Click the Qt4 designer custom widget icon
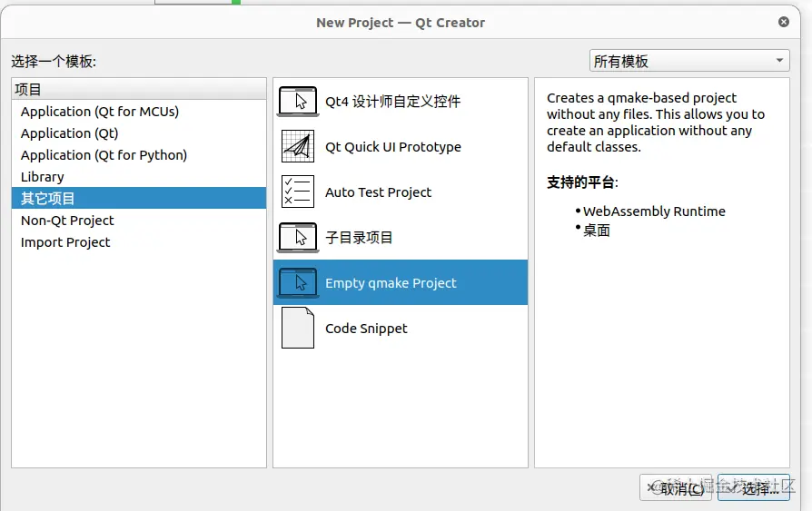This screenshot has height=511, width=812. [298, 102]
